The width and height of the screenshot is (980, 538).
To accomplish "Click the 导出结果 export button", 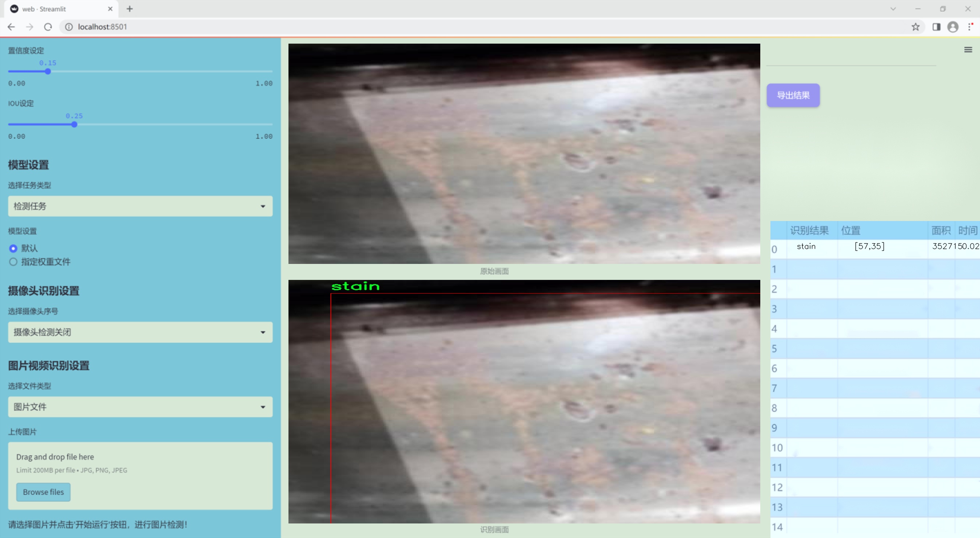I will point(793,96).
